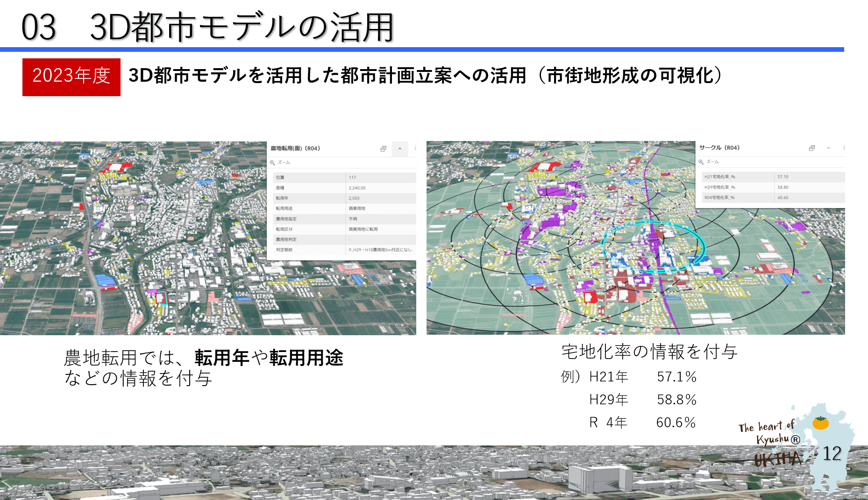868x500 pixels.
Task: Click the 転用用途 field label
Action: (284, 208)
